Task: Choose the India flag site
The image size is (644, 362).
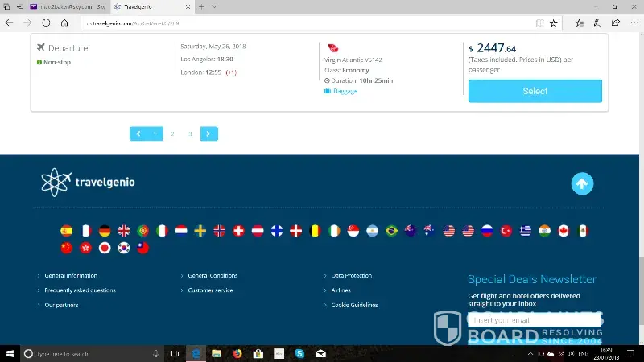Action: [x=545, y=231]
